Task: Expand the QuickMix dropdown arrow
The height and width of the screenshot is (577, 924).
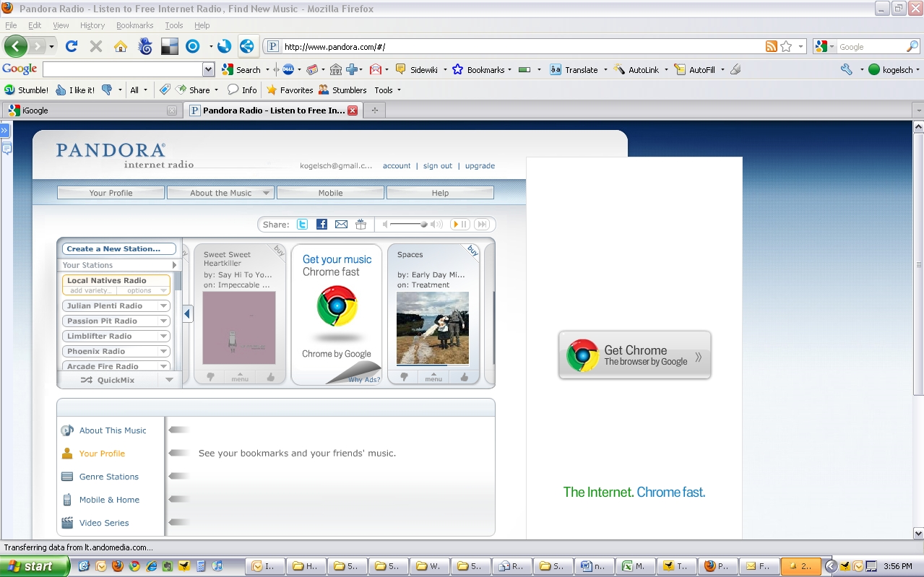Action: pyautogui.click(x=169, y=380)
